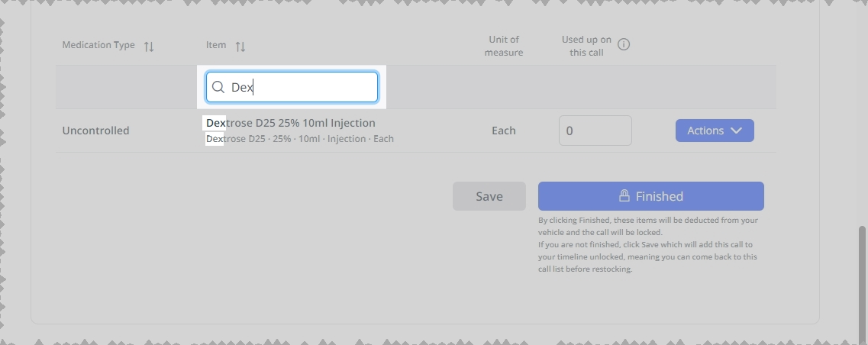Select the Medication Type column header
The height and width of the screenshot is (345, 868).
click(98, 45)
